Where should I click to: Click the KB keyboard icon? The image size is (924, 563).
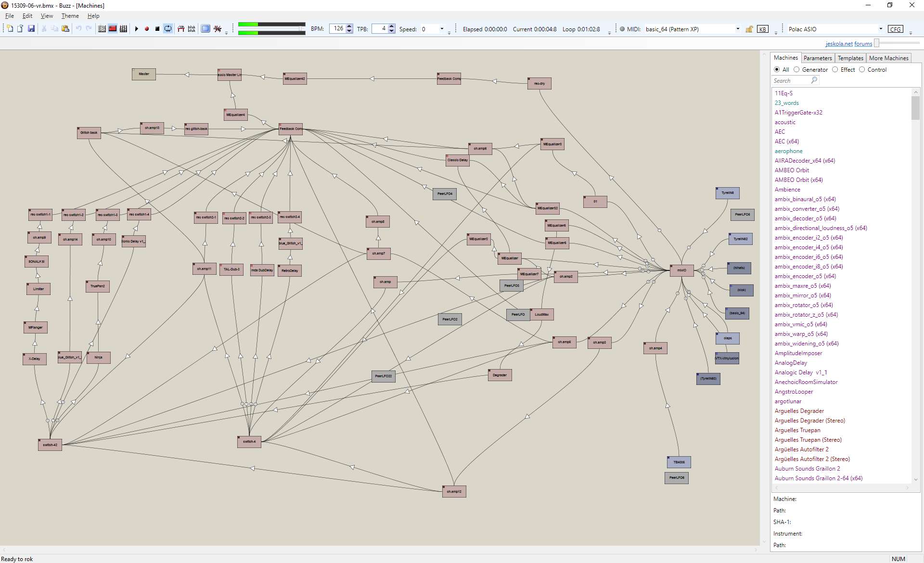(x=762, y=29)
